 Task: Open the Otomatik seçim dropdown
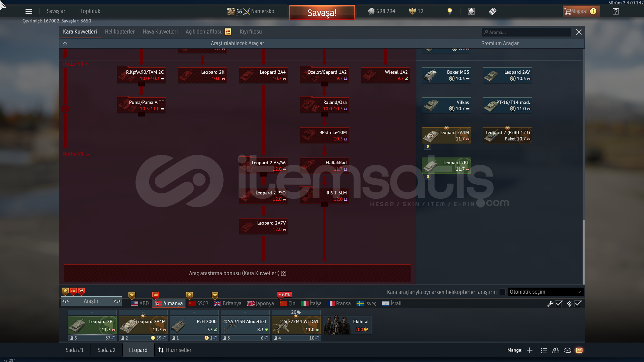545,292
